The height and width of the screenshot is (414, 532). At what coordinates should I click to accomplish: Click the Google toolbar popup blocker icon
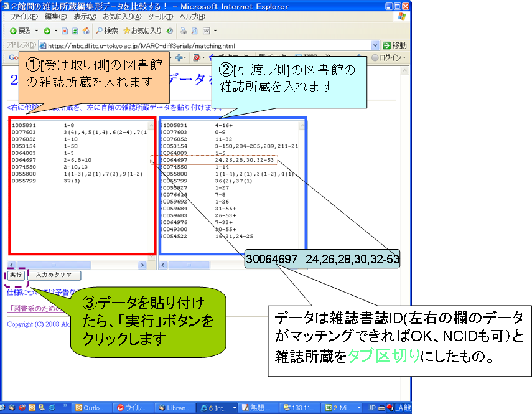point(196,58)
